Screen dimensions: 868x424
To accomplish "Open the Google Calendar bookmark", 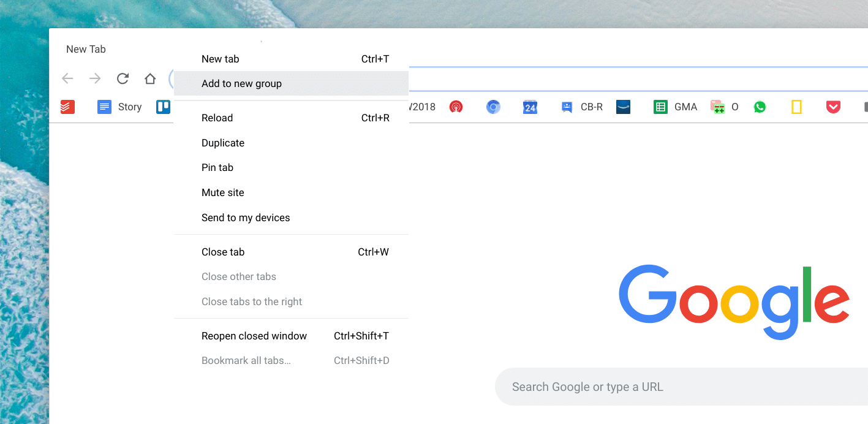I will coord(529,107).
